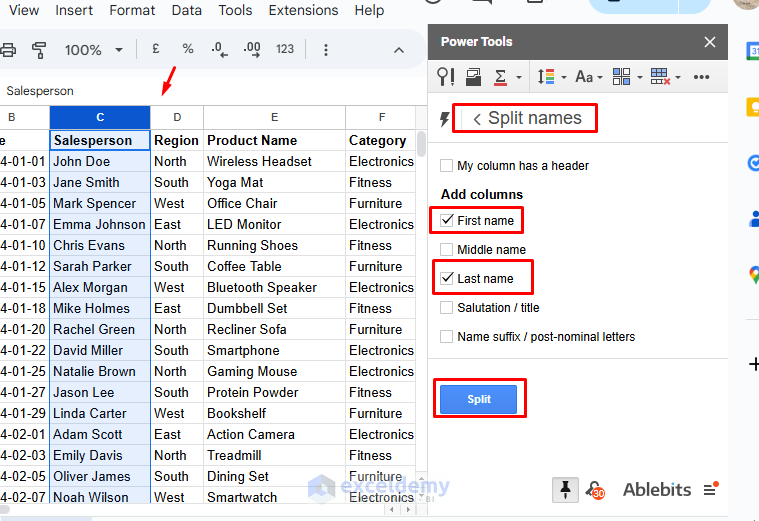Select the Wireless Headset cell

[274, 161]
